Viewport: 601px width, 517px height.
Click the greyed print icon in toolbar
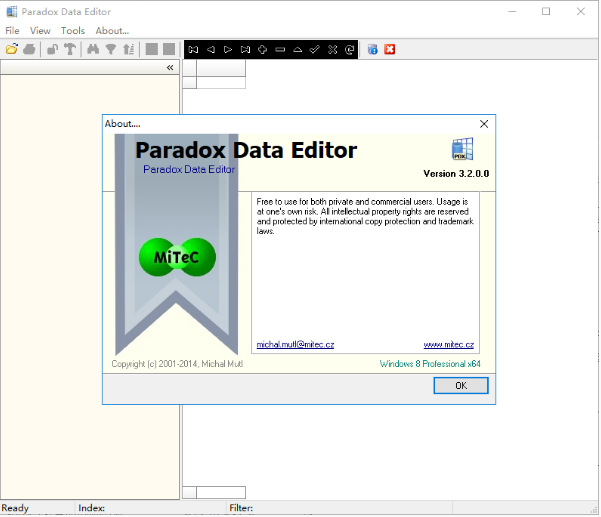click(30, 49)
